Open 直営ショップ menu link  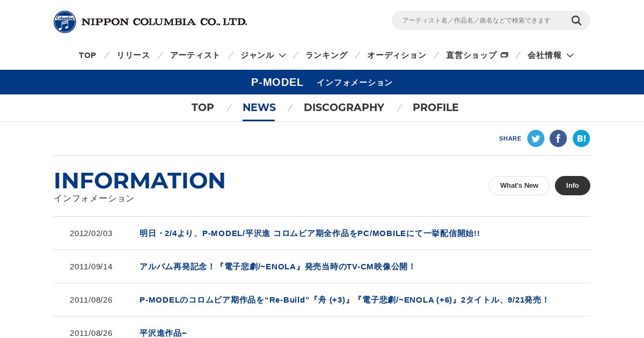pyautogui.click(x=471, y=55)
